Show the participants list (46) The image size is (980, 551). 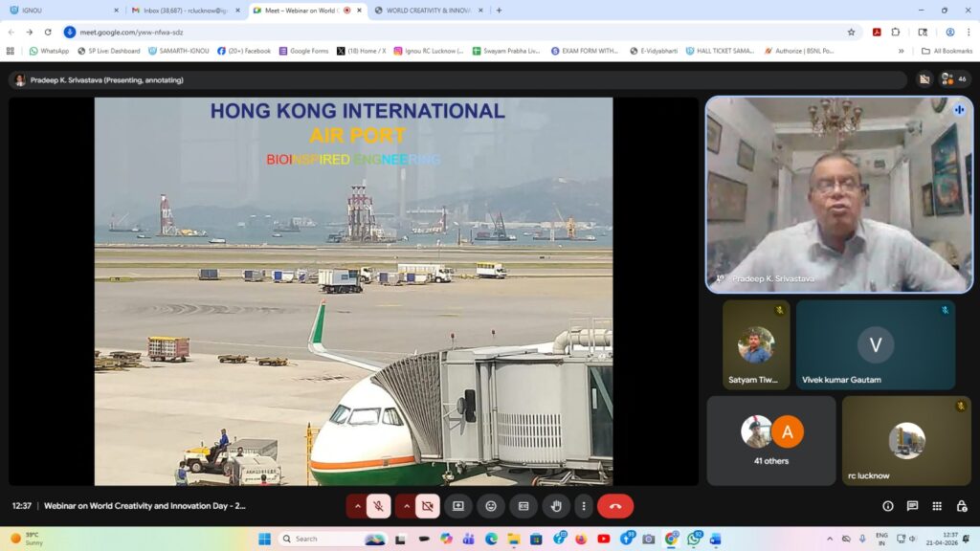click(953, 79)
